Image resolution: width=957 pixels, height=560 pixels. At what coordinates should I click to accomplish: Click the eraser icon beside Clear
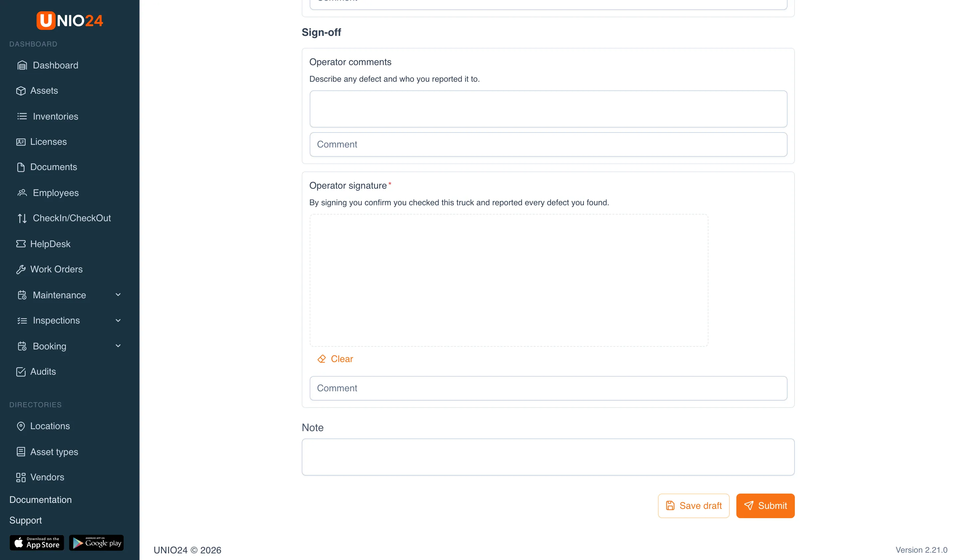[x=322, y=359]
